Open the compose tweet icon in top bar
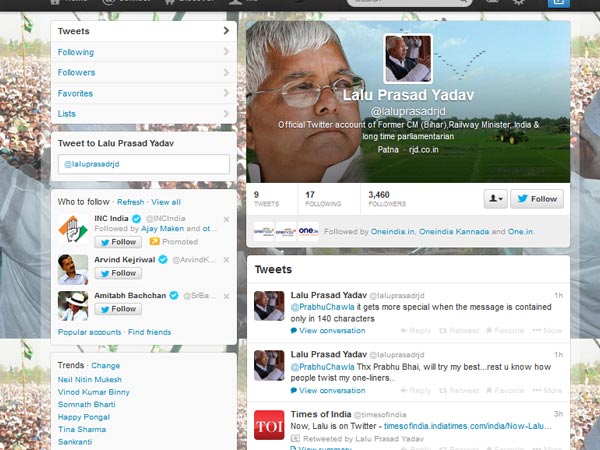Image resolution: width=600 pixels, height=450 pixels. click(x=557, y=3)
